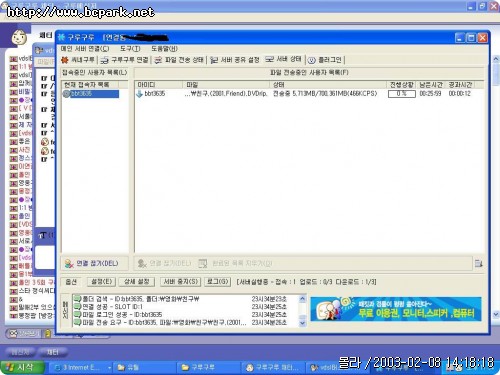This screenshot has height=375, width=500.
Task: Open the 도움말(H) menu
Action: point(164,49)
